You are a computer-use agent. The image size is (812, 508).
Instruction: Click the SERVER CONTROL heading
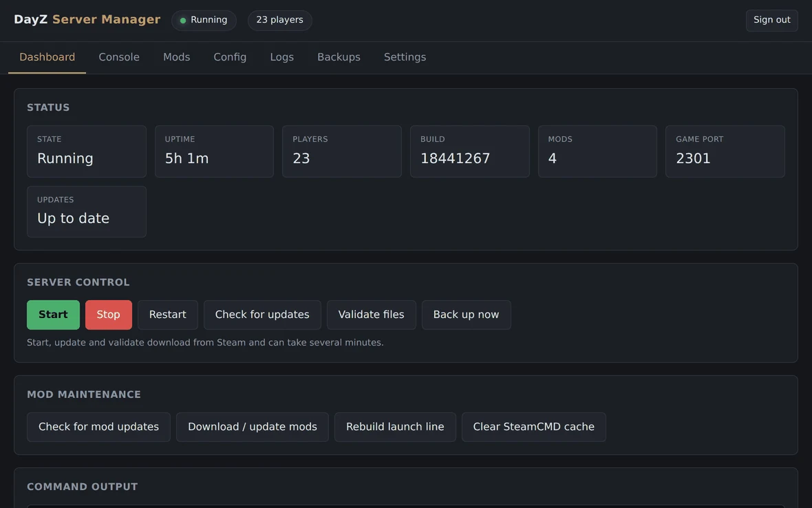(x=78, y=282)
